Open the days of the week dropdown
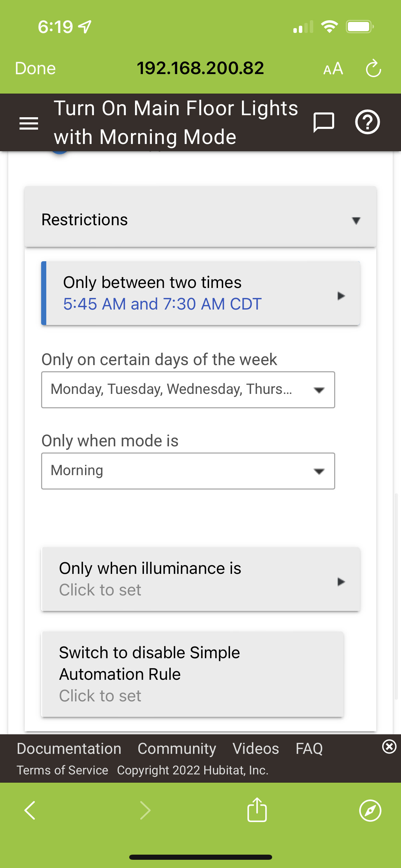Viewport: 401px width, 868px height. tap(188, 390)
